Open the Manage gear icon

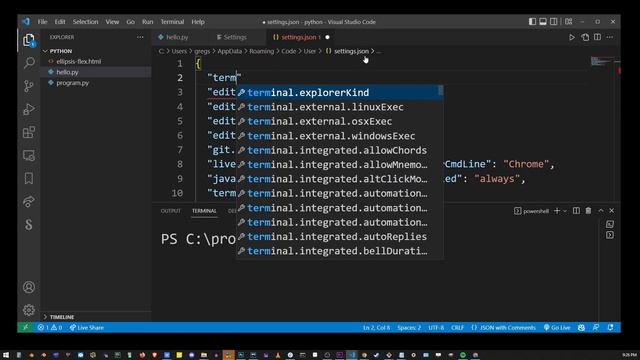tap(29, 310)
